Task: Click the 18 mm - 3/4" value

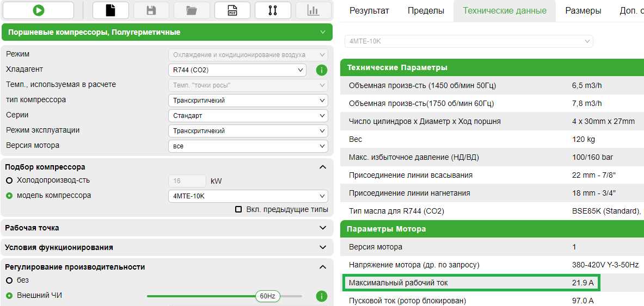Action: pyautogui.click(x=594, y=193)
